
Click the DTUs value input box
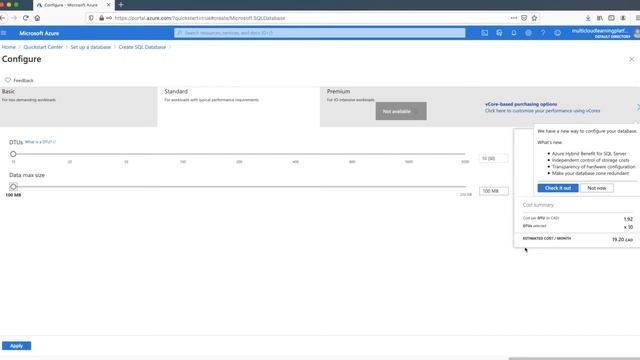pos(493,158)
